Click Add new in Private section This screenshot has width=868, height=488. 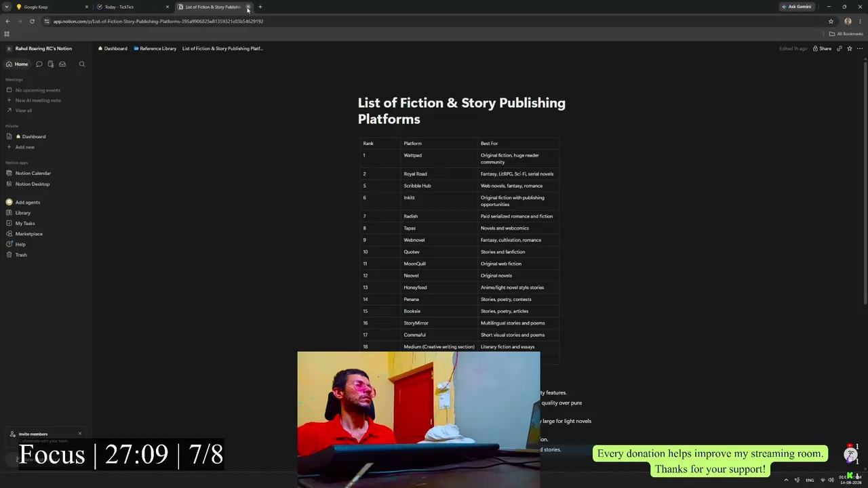point(25,147)
